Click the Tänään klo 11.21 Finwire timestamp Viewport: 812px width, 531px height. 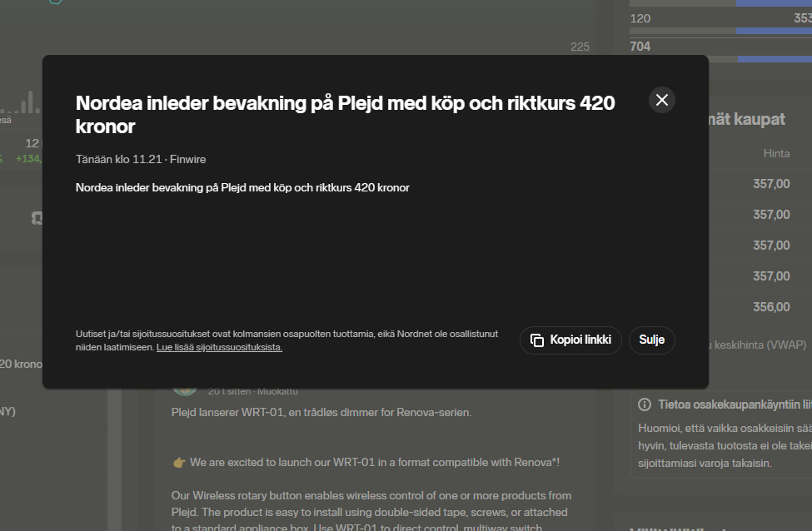click(141, 159)
